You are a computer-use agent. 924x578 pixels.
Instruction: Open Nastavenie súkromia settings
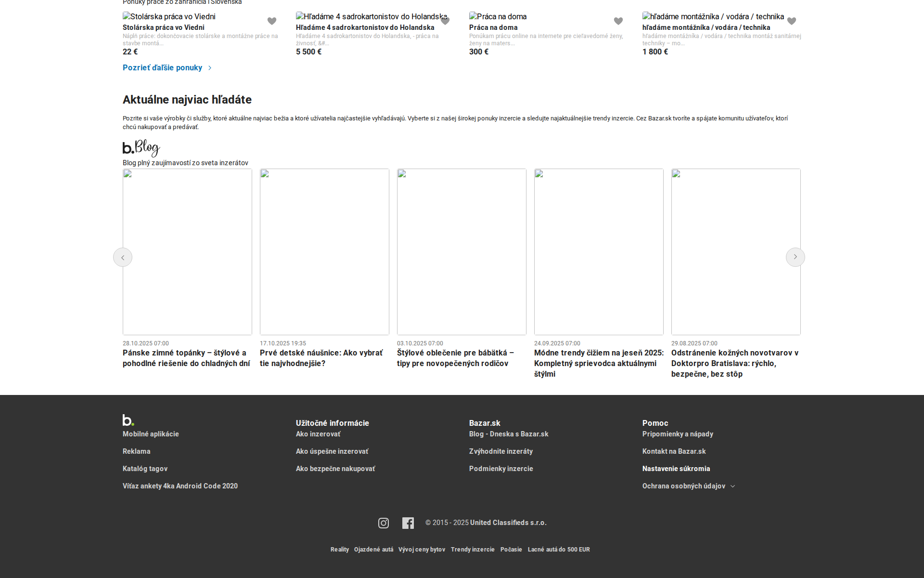click(x=676, y=469)
